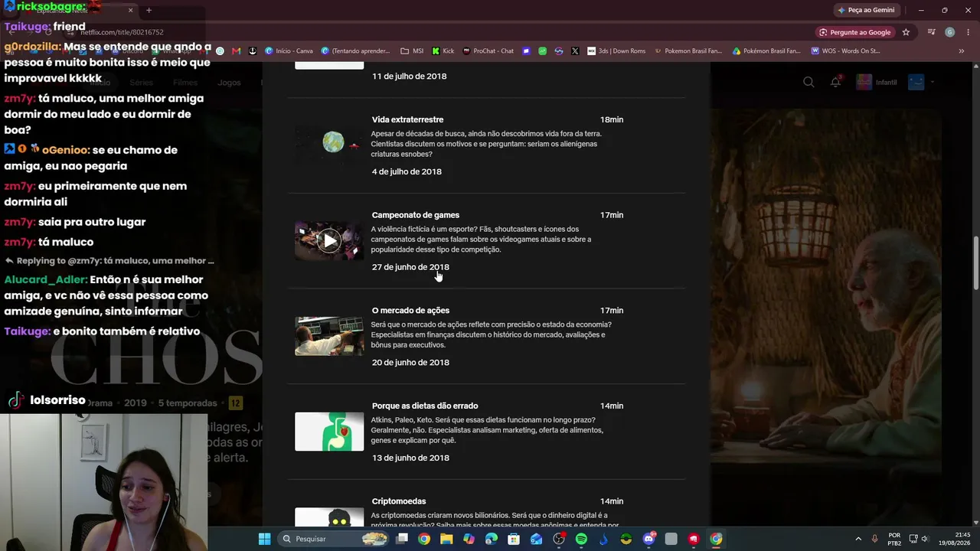Show more bookmarks chevron
Image resolution: width=980 pixels, height=551 pixels.
pyautogui.click(x=962, y=51)
